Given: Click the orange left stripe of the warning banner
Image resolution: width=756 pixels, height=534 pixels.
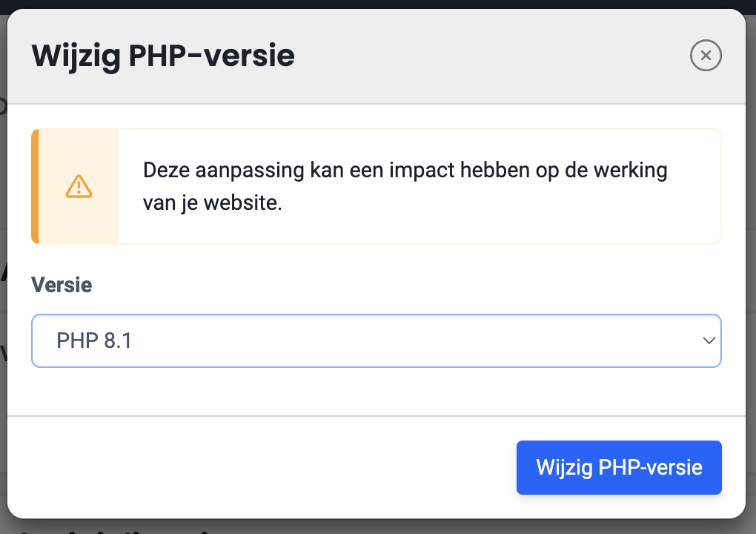Looking at the screenshot, I should (35, 186).
